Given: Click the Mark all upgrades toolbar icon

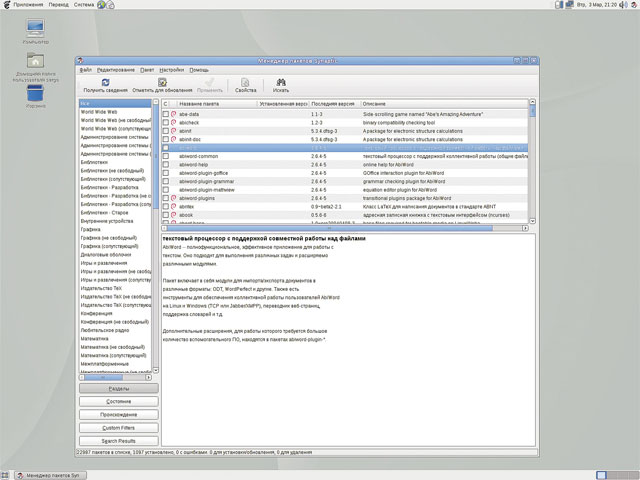Looking at the screenshot, I should click(162, 82).
